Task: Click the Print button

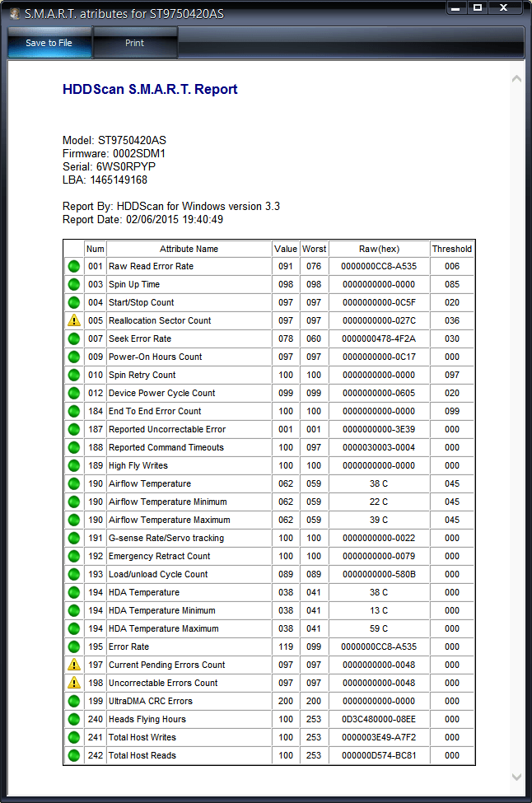Action: point(135,43)
